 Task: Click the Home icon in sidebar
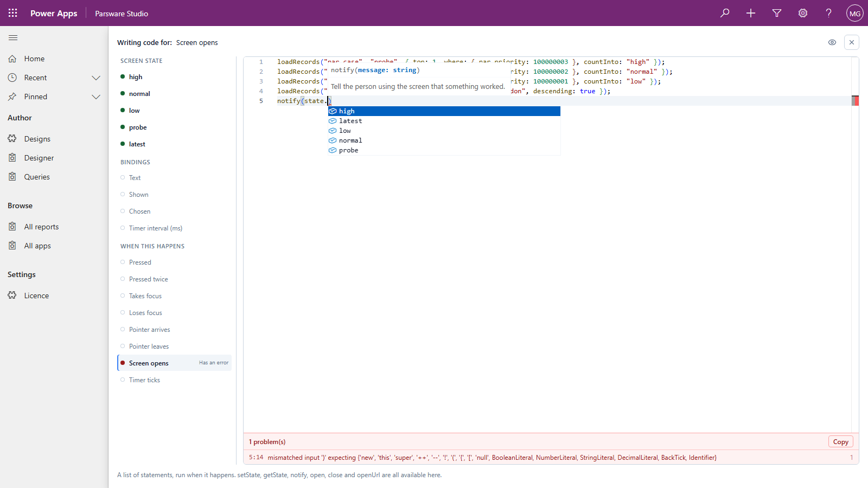12,59
